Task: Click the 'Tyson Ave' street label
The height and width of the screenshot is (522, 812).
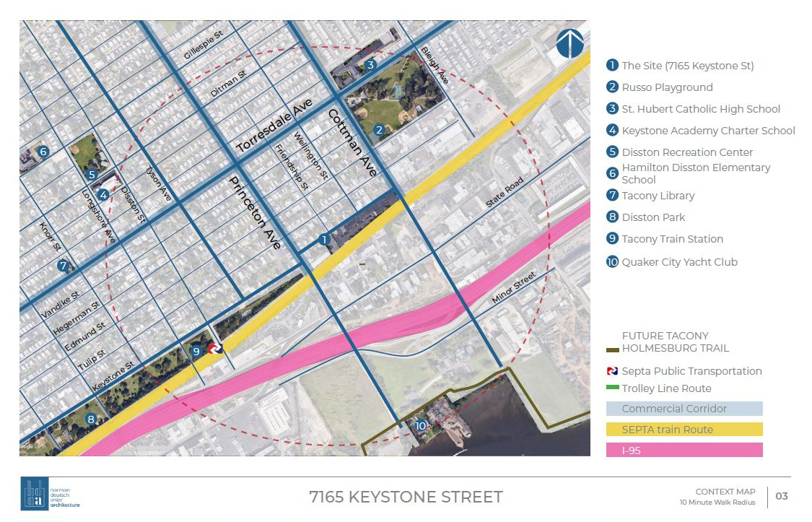Action: [x=158, y=183]
